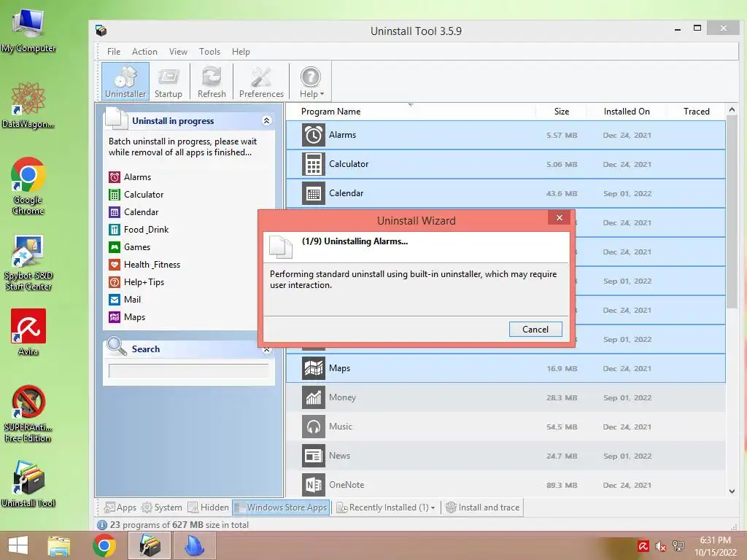Select the Maps icon in program list

click(x=314, y=368)
